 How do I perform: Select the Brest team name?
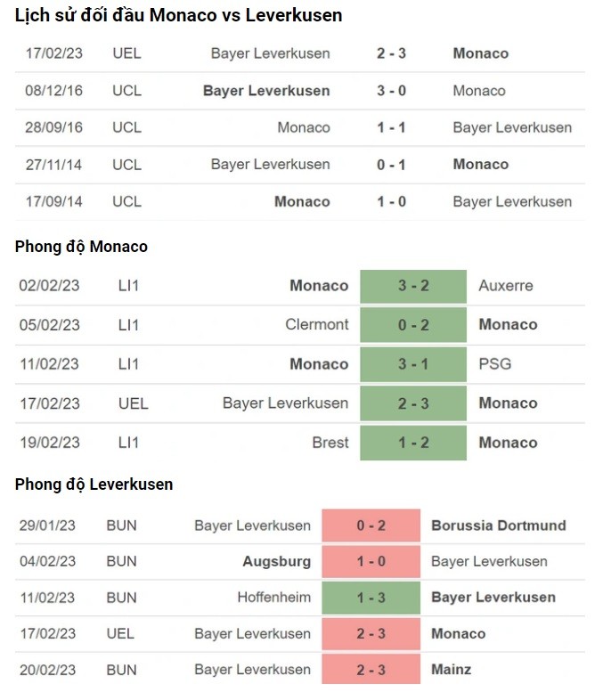[330, 443]
